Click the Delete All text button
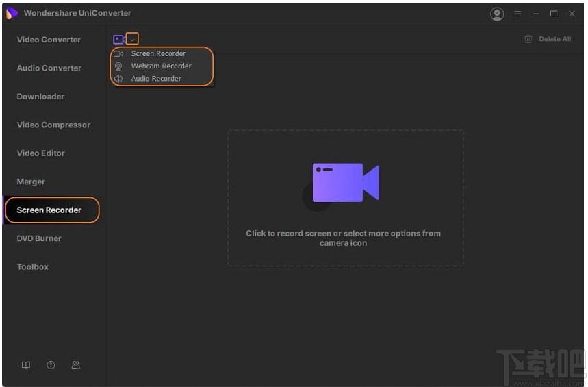588x387 pixels. pyautogui.click(x=554, y=39)
